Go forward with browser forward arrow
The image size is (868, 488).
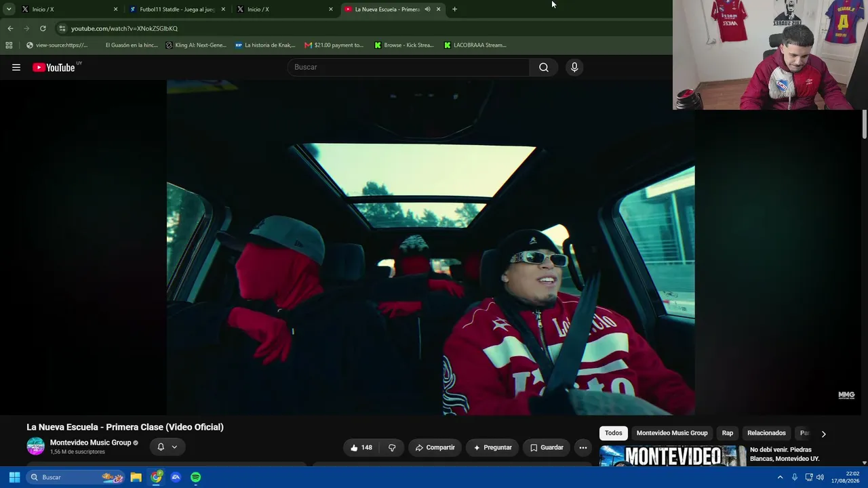click(x=26, y=28)
